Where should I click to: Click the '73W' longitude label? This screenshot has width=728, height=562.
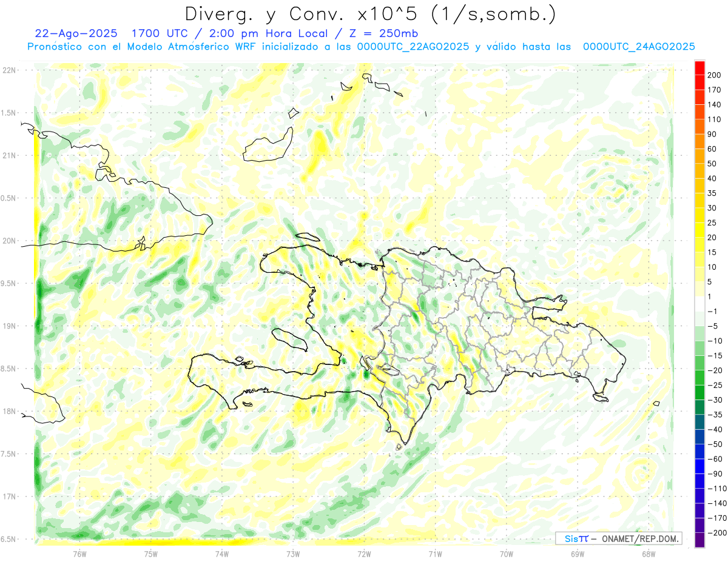292,554
